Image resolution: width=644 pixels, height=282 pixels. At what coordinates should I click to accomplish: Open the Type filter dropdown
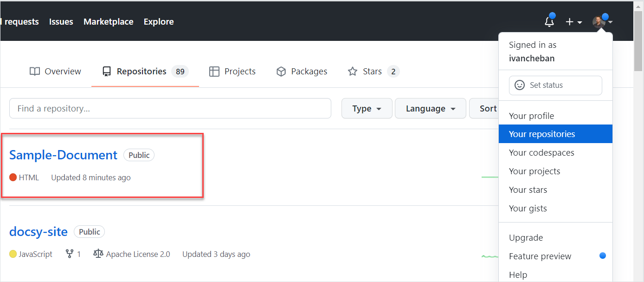(x=367, y=108)
